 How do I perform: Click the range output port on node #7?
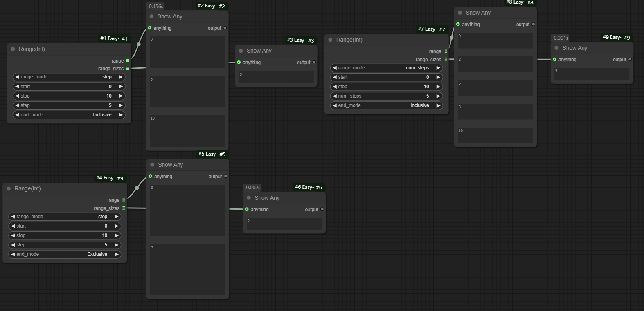445,51
